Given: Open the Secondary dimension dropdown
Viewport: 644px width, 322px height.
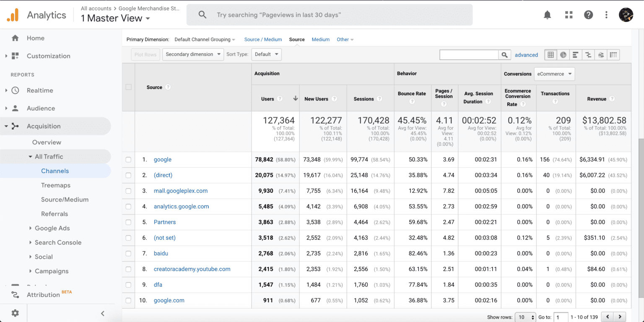Looking at the screenshot, I should tap(193, 55).
